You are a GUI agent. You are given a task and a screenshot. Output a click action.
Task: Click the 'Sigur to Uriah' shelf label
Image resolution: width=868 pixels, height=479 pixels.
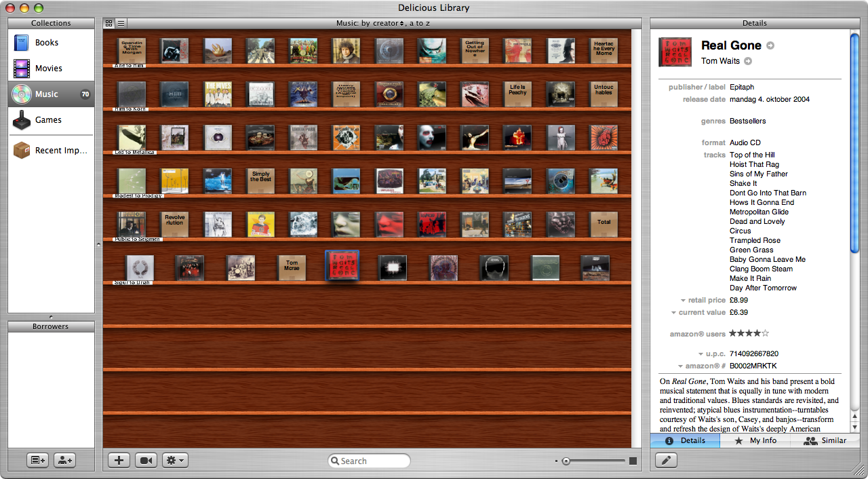coord(132,282)
